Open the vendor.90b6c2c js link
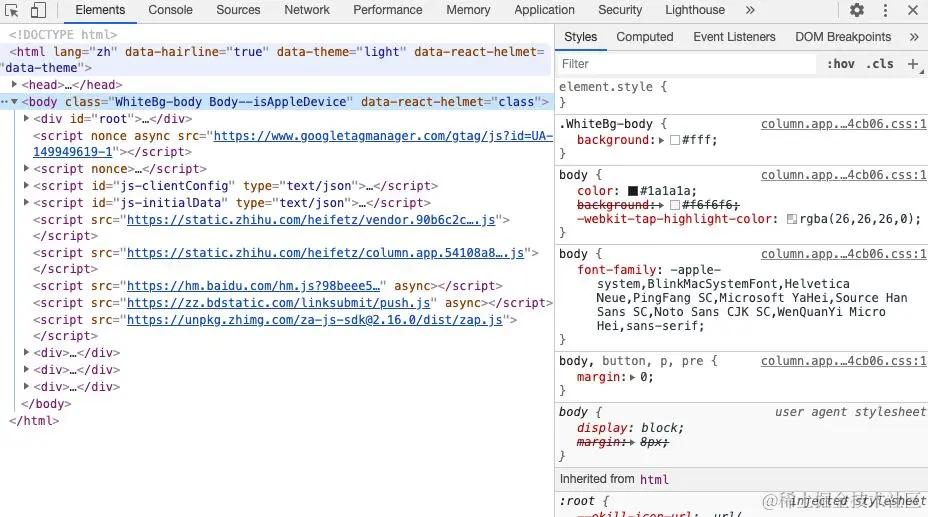The width and height of the screenshot is (928, 517). 311,219
